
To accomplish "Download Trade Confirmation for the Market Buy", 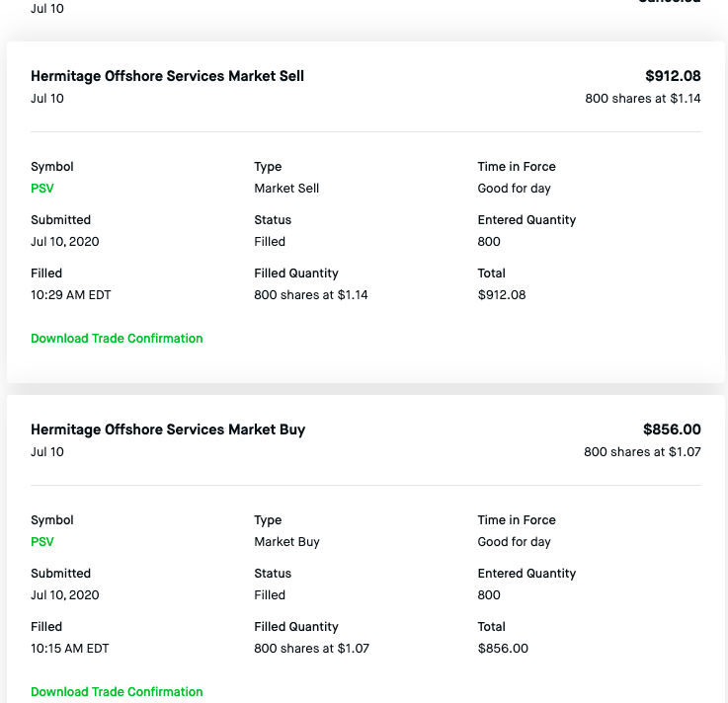I will pyautogui.click(x=117, y=692).
